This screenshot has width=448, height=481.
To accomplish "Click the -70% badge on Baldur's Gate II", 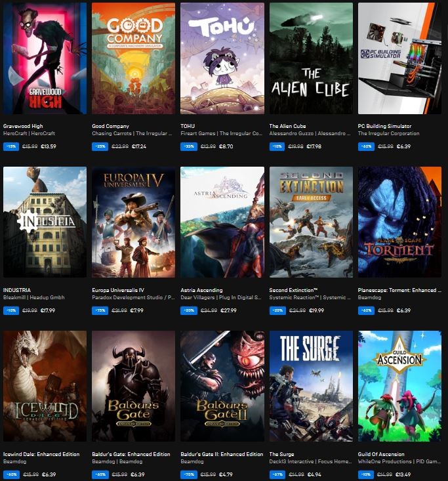I will click(188, 474).
